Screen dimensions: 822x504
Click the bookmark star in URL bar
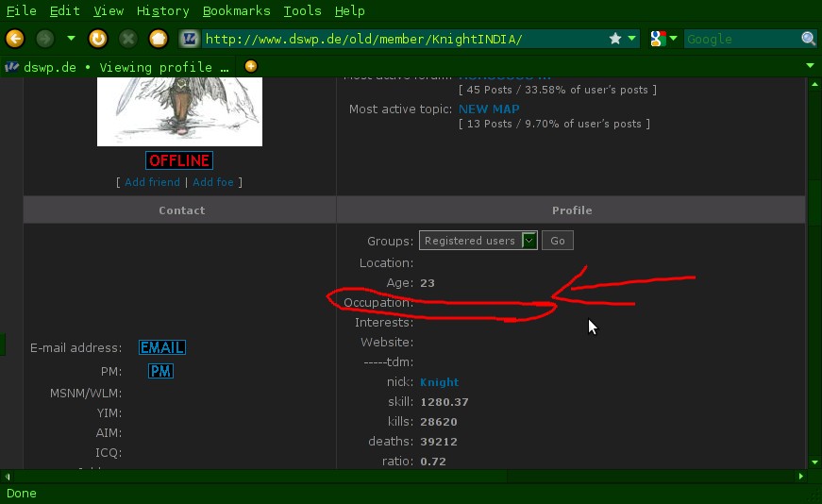point(615,39)
